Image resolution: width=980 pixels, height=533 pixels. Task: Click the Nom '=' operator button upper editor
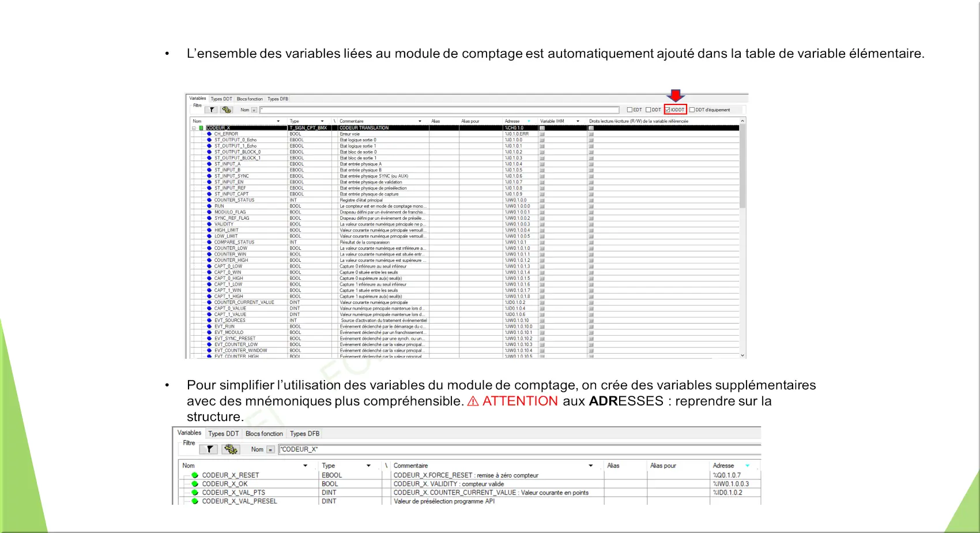[x=254, y=110]
